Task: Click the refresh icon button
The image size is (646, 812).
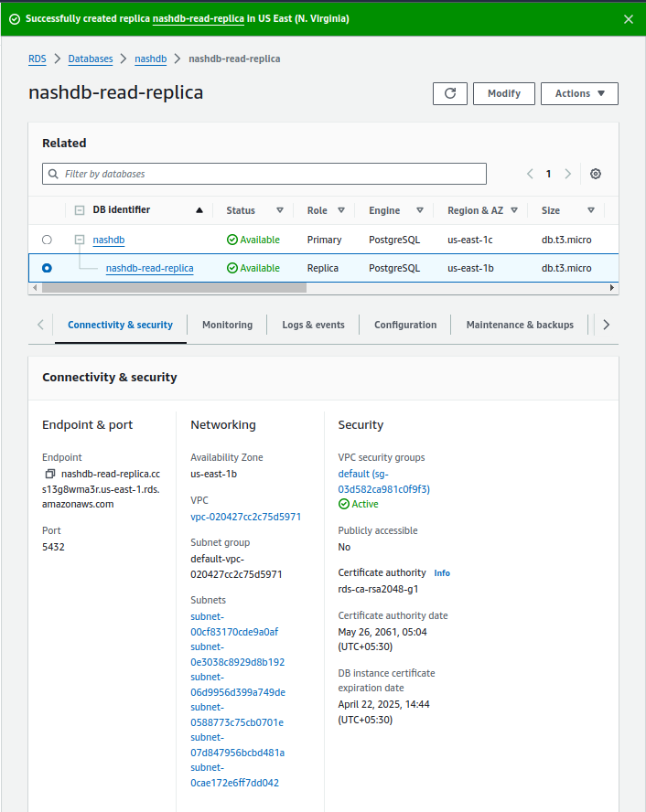Action: coord(449,93)
